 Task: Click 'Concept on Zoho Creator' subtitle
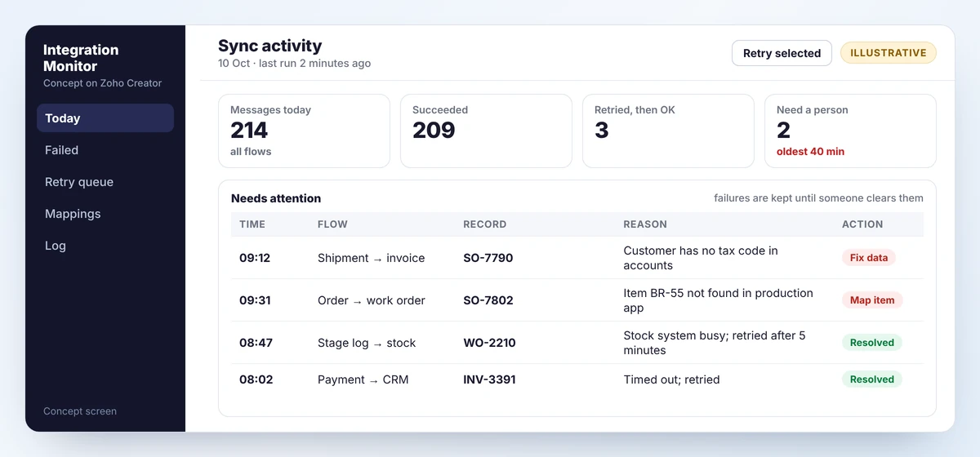click(103, 83)
